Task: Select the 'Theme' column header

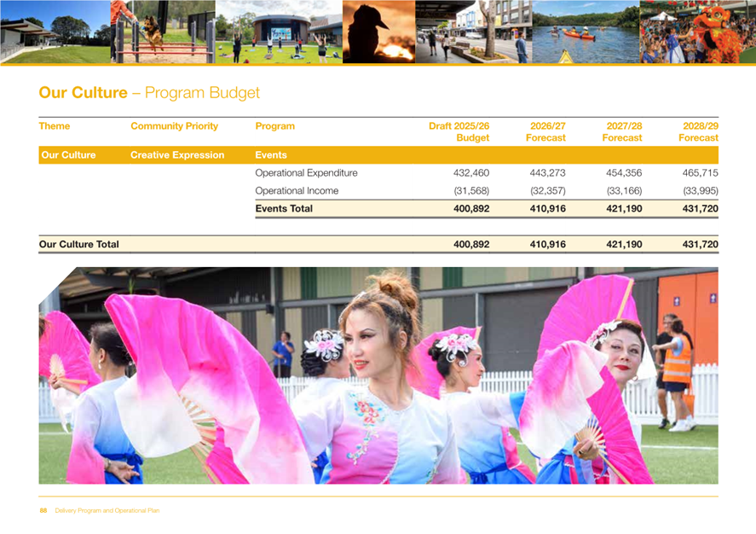Action: [55, 126]
